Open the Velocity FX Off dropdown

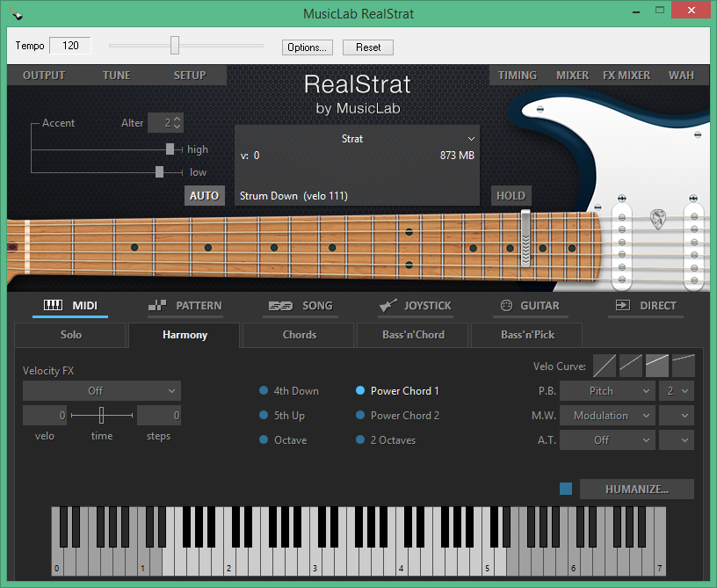pos(102,391)
